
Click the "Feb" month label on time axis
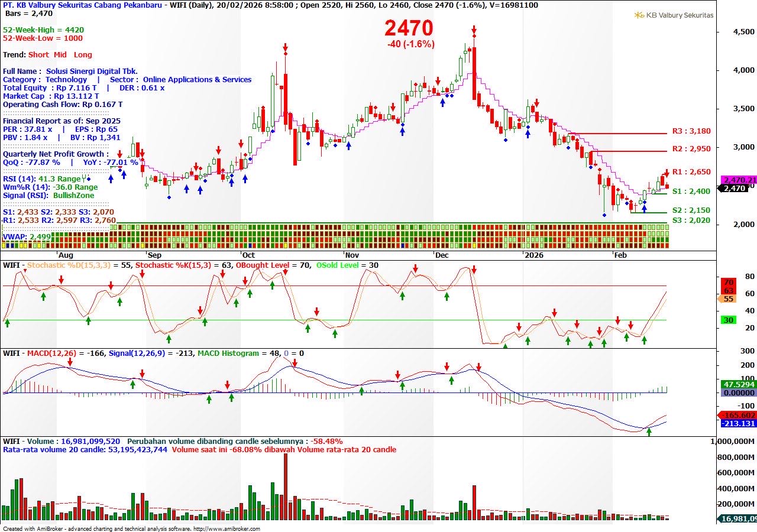coord(620,255)
